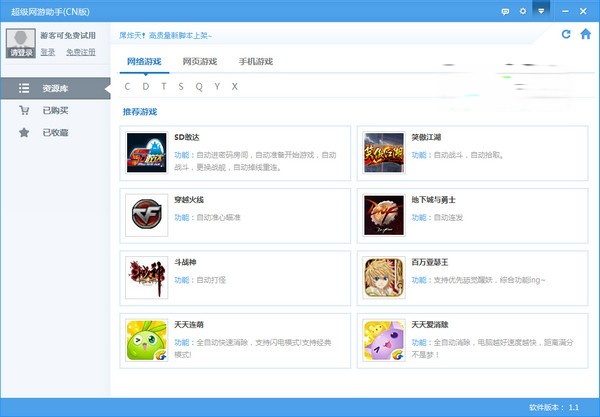Minimize the 超级网游助手 window
This screenshot has width=600, height=417.
pyautogui.click(x=565, y=11)
